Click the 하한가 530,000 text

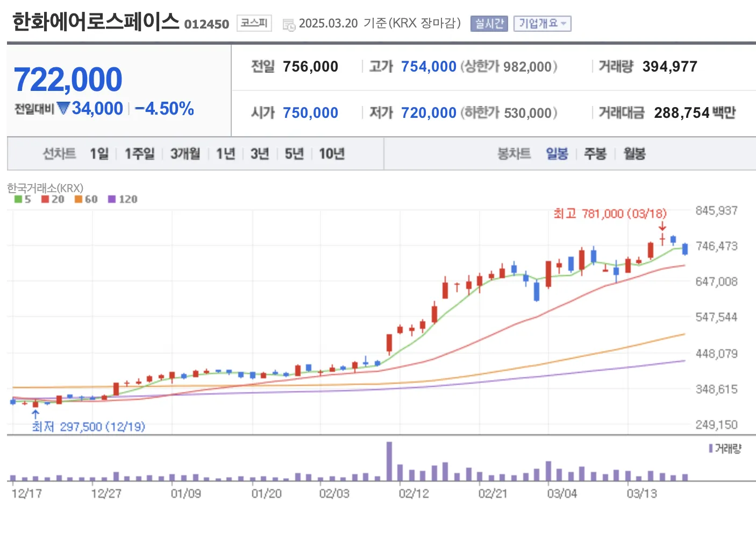coord(509,112)
